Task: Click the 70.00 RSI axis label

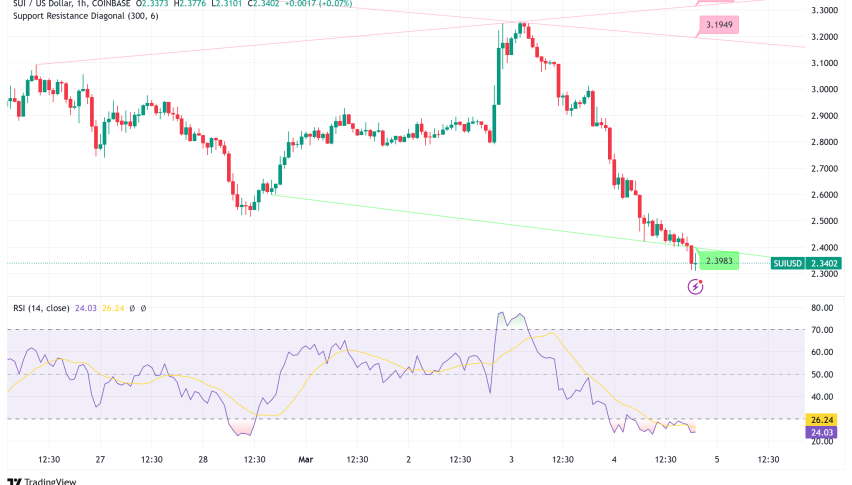Action: 822,330
